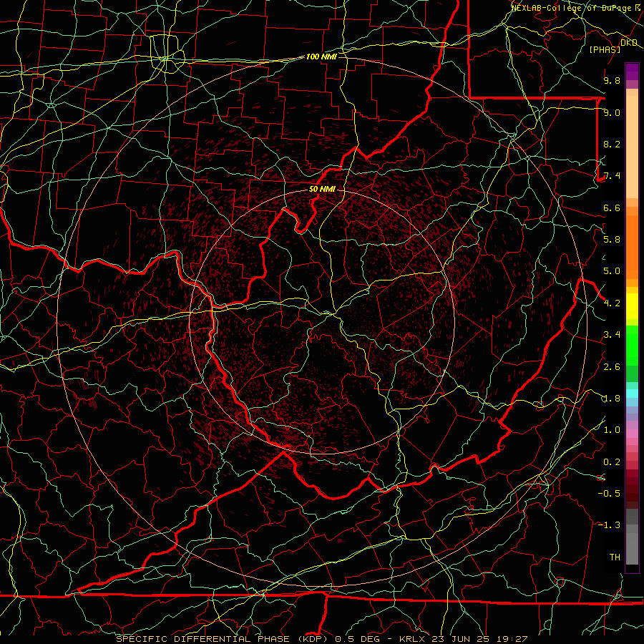Click the 9.8 value on the scale
644x644 pixels.
pos(612,80)
